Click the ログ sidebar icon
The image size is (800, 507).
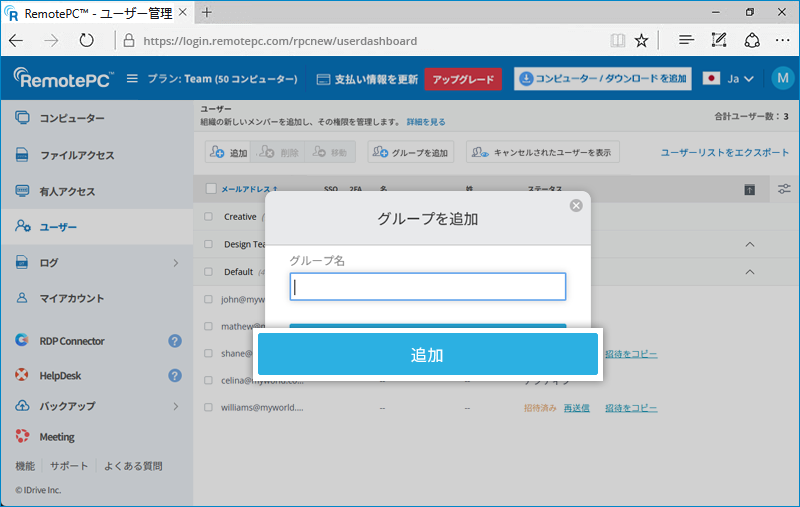click(22, 262)
